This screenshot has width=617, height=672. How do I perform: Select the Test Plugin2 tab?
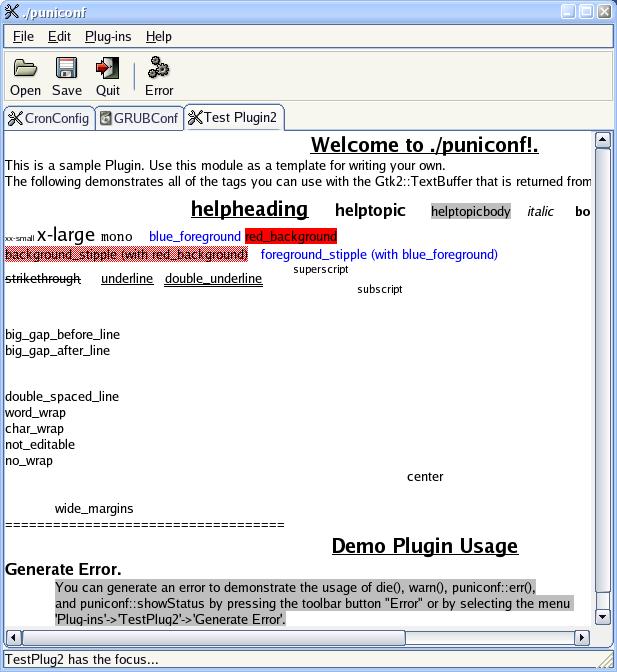point(234,117)
